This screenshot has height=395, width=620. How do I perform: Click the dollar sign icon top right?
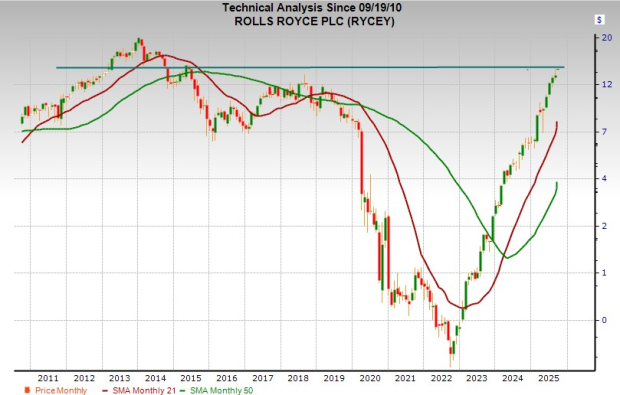(x=599, y=20)
